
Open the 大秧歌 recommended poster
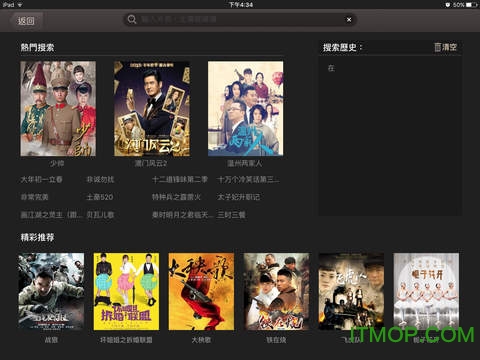201,292
